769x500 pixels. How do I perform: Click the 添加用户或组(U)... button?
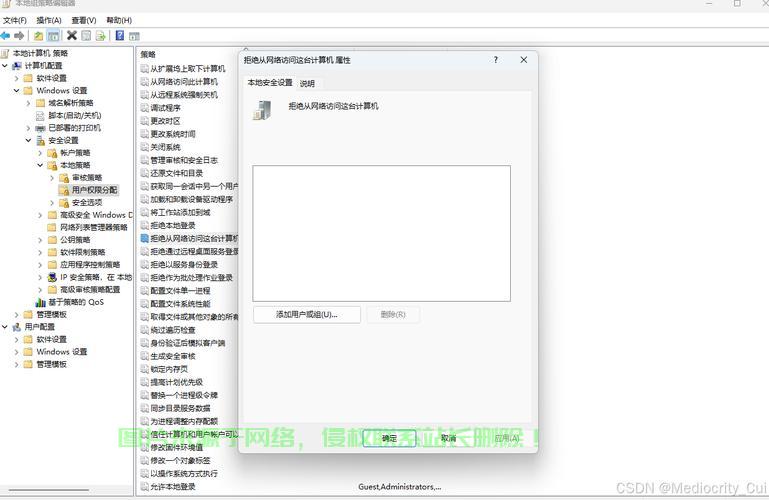306,314
